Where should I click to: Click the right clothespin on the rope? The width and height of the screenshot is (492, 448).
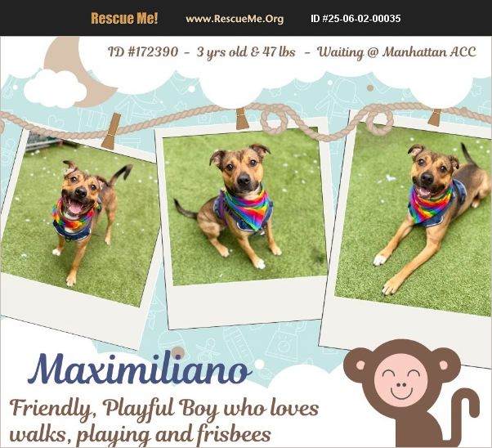coord(435,118)
